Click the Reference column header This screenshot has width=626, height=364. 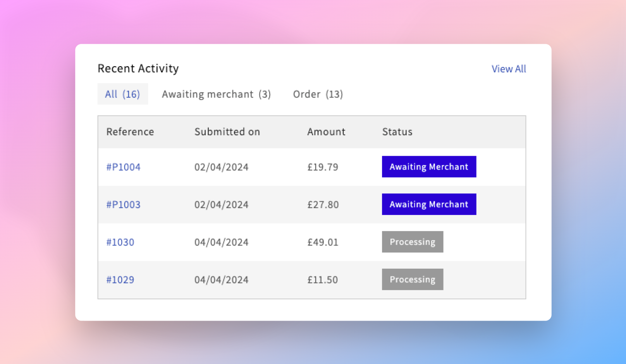pos(130,132)
